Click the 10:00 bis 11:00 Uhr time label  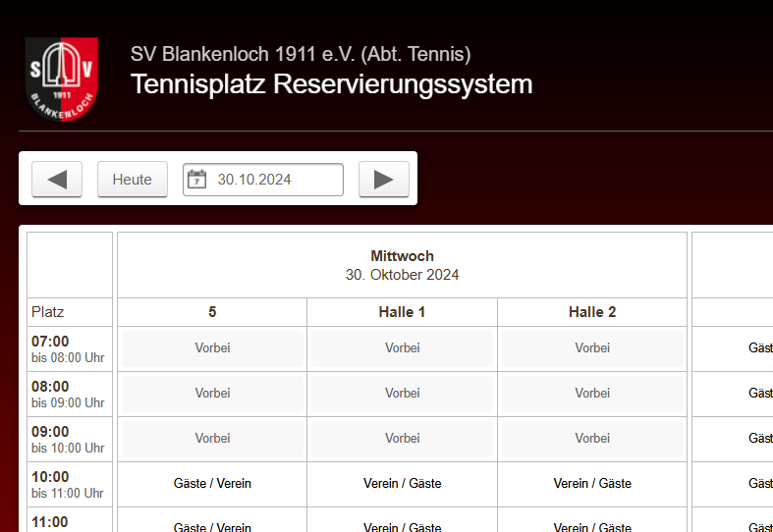click(68, 484)
